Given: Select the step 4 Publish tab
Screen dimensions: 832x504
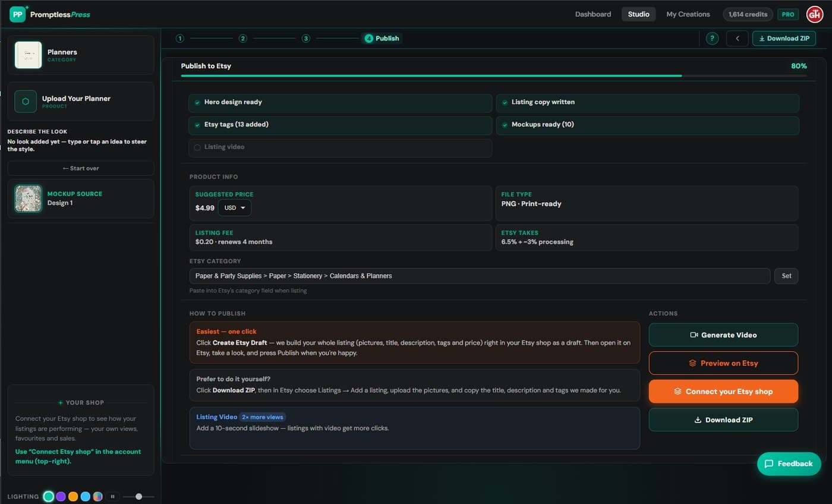Looking at the screenshot, I should [382, 39].
